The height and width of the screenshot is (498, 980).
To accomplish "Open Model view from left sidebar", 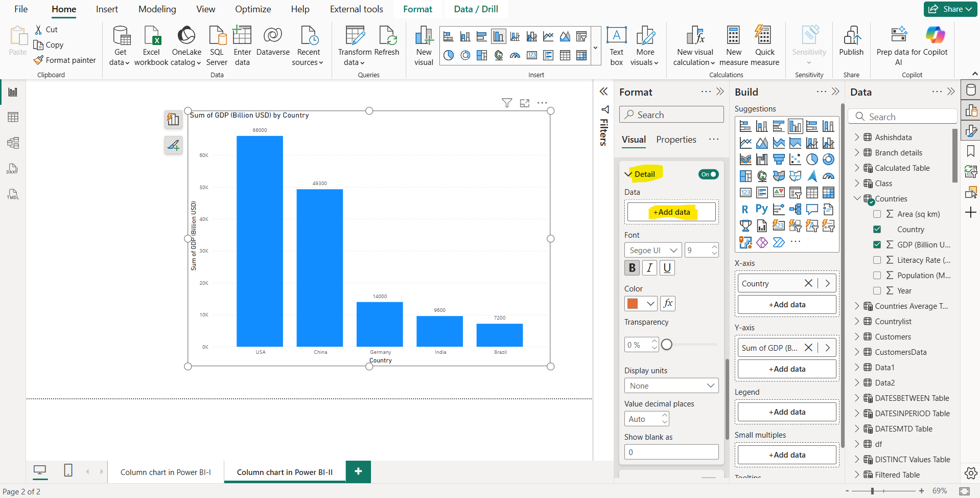I will click(x=12, y=143).
